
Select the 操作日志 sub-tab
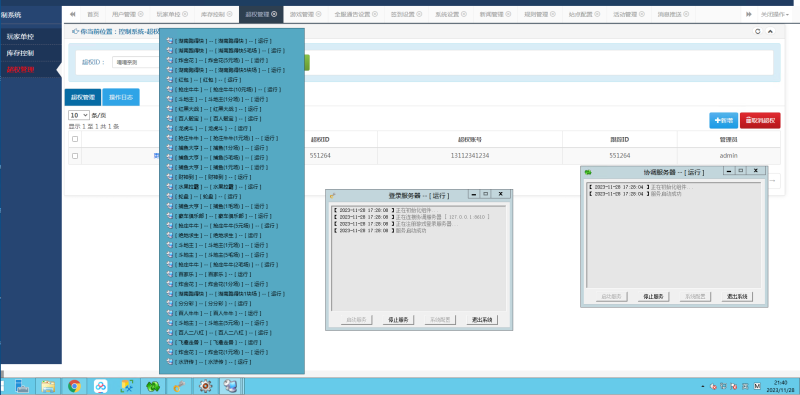(x=121, y=97)
